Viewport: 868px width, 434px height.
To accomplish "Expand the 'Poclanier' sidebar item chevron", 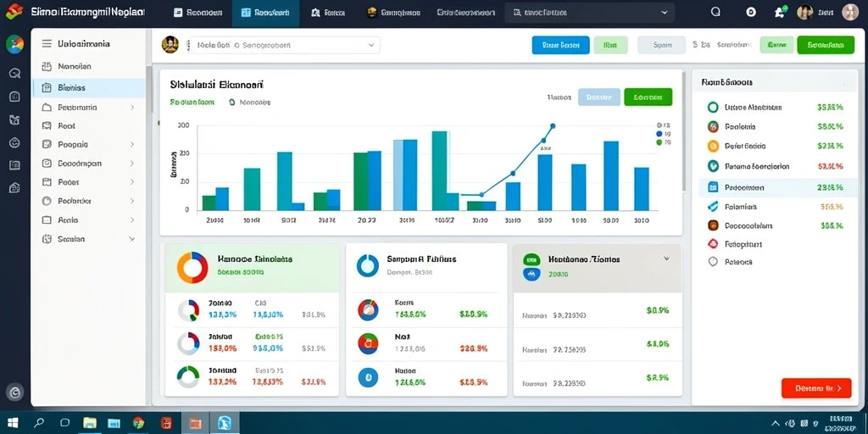I will pos(131,201).
